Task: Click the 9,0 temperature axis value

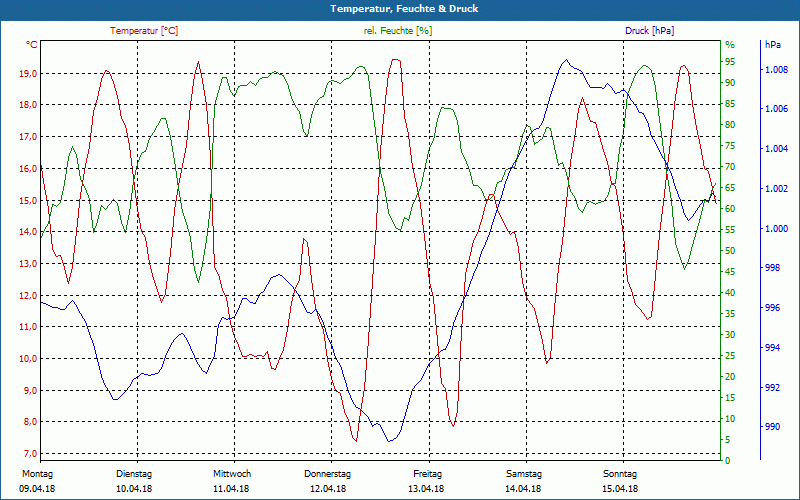Action: (x=30, y=391)
